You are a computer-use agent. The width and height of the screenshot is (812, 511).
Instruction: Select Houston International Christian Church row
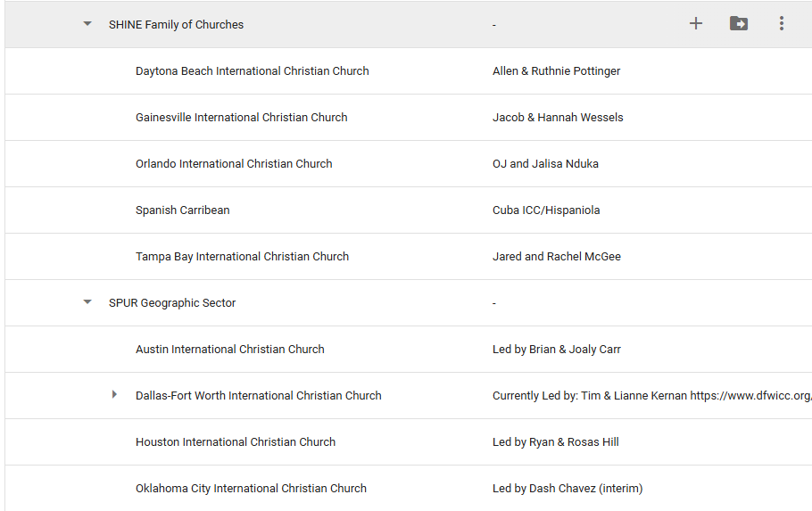click(x=236, y=442)
